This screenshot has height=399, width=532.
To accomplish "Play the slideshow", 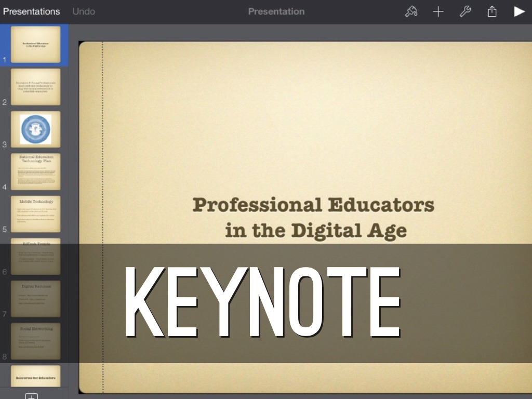I will (x=519, y=11).
